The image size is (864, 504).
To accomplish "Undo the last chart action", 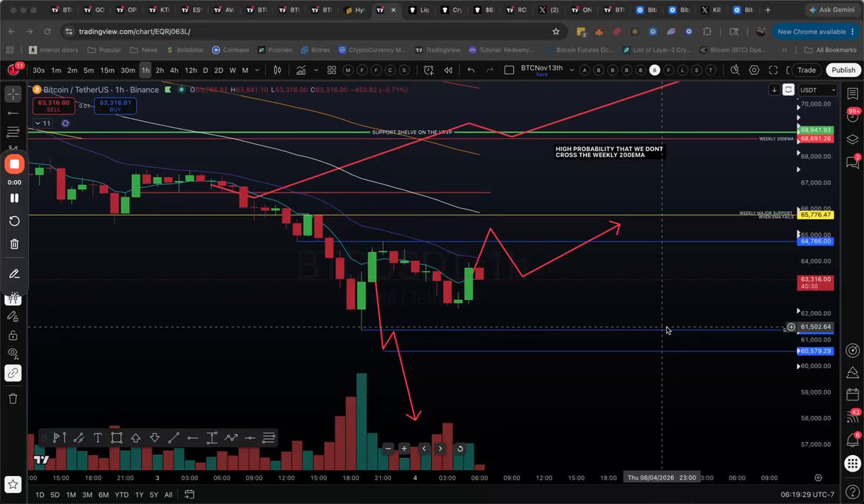I will (x=471, y=70).
